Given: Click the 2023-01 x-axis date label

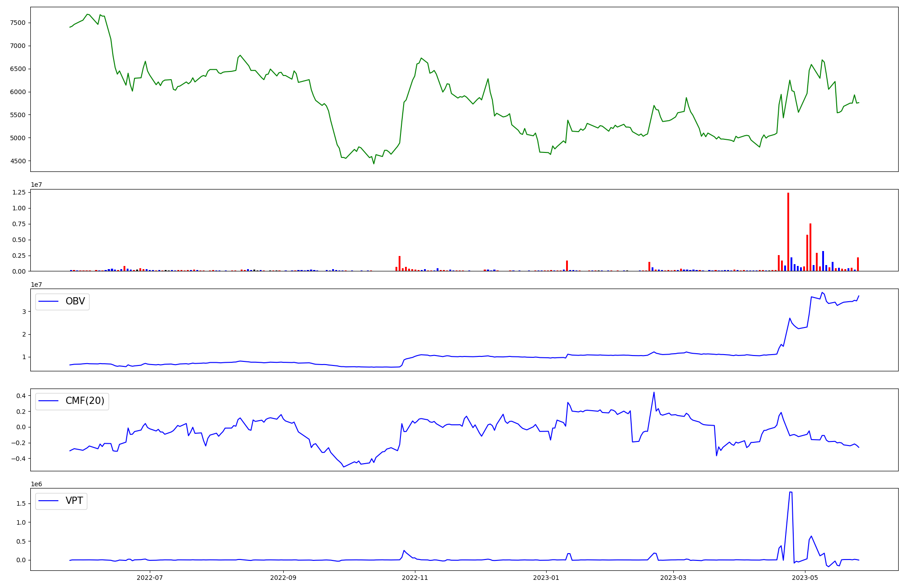Looking at the screenshot, I should click(546, 577).
